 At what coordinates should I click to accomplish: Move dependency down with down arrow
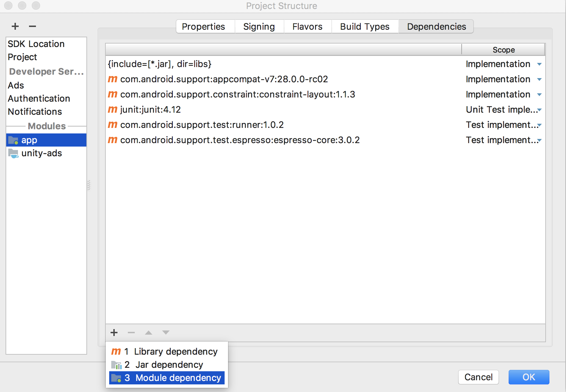166,333
